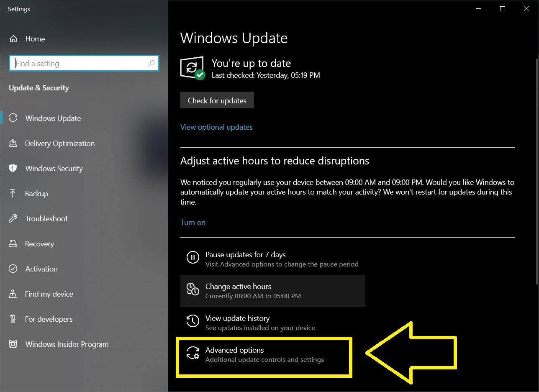
Task: Click the Find a setting search box
Action: coord(84,63)
